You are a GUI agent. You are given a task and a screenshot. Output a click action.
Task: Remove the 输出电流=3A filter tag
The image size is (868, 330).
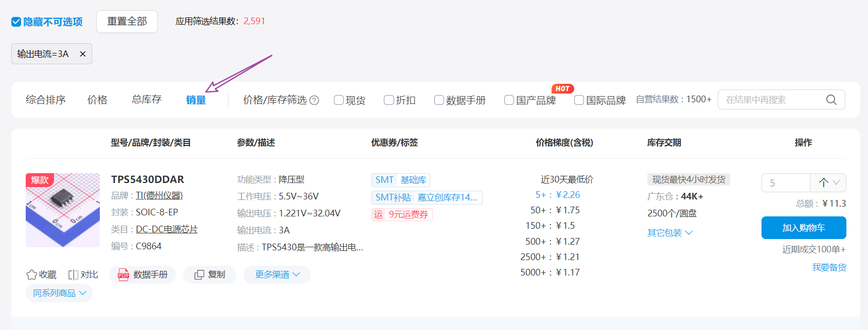(82, 54)
